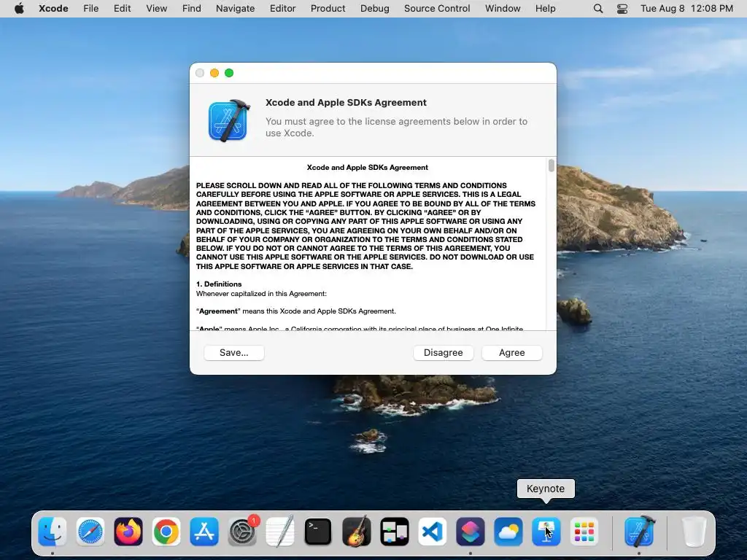Launch Keynote from the Dock

546,532
